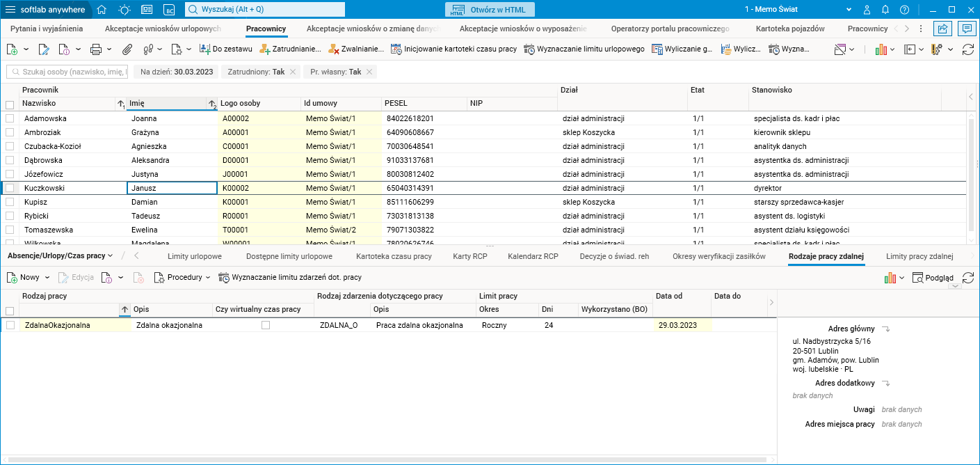Click the user profile icon in the title bar
Image resolution: width=980 pixels, height=465 pixels.
click(x=867, y=10)
